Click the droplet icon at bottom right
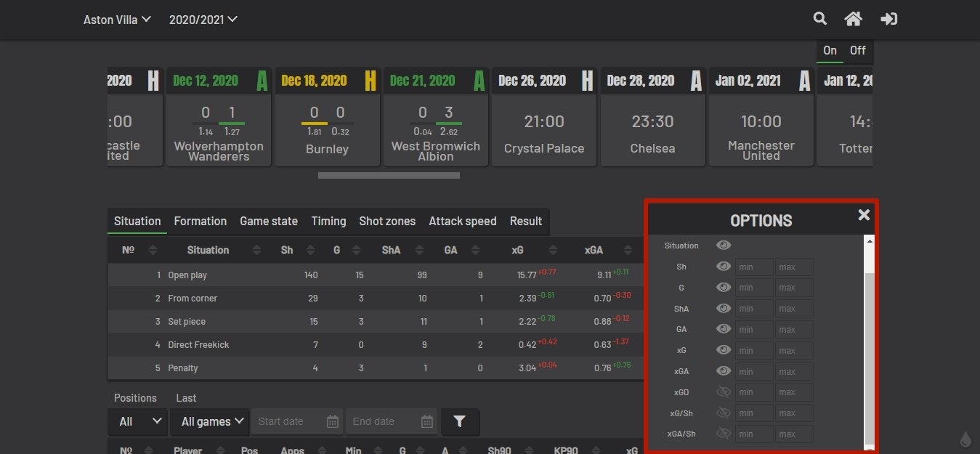The image size is (980, 454). coord(965,439)
